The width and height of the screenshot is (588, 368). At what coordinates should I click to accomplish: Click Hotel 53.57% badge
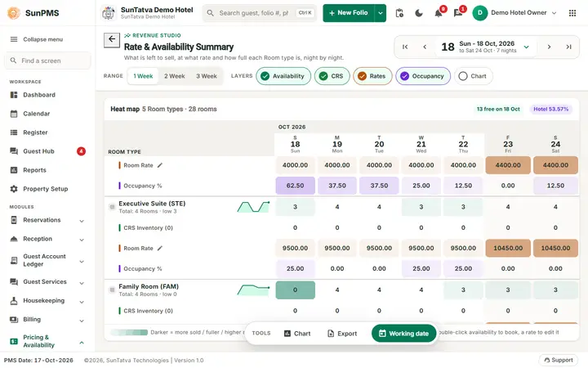[x=551, y=110]
